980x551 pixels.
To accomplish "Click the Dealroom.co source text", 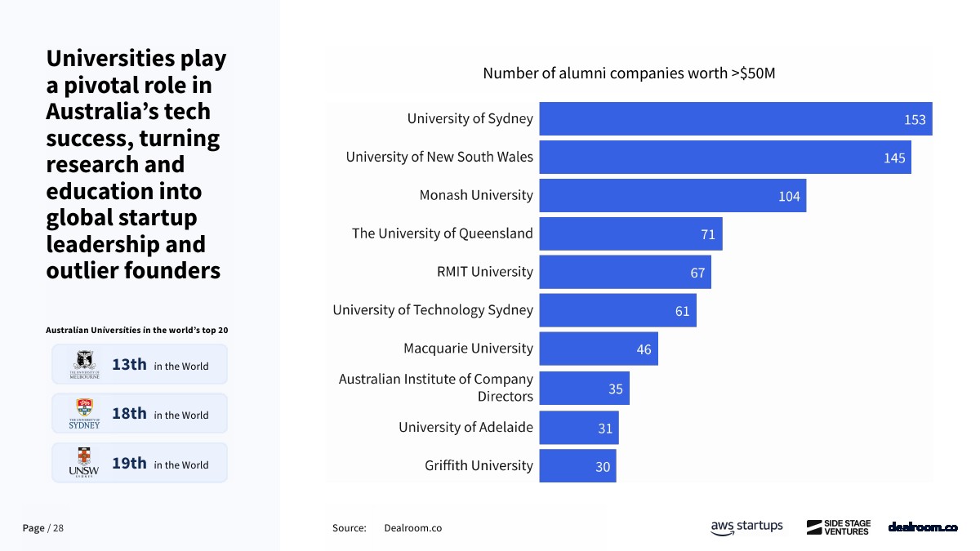I will [x=412, y=528].
